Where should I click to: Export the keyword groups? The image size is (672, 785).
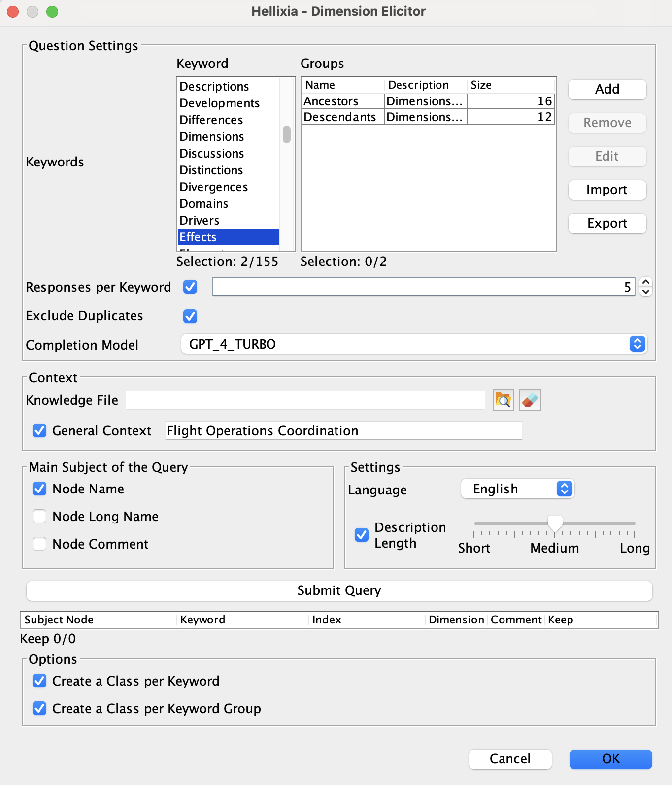click(x=607, y=223)
